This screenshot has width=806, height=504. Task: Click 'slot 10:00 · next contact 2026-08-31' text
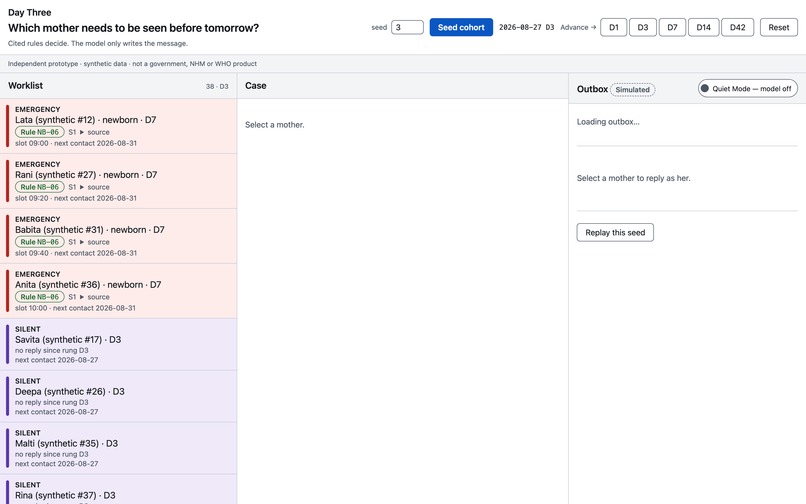point(75,309)
